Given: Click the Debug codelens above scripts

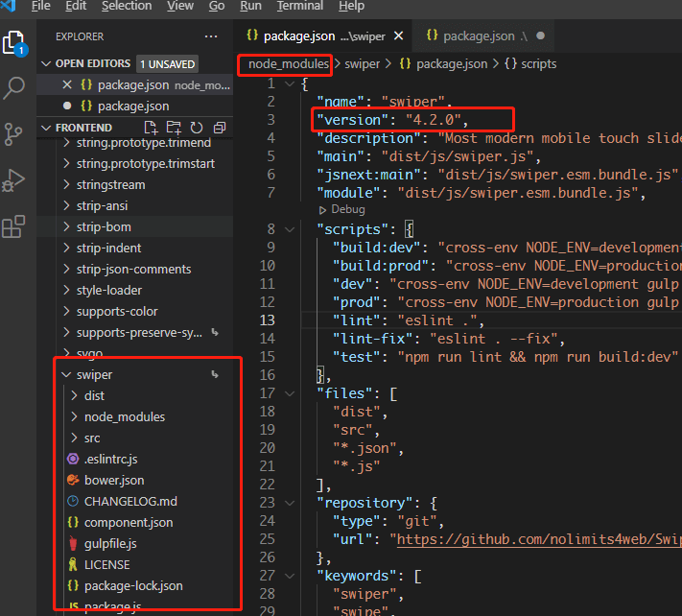Looking at the screenshot, I should pyautogui.click(x=341, y=210).
